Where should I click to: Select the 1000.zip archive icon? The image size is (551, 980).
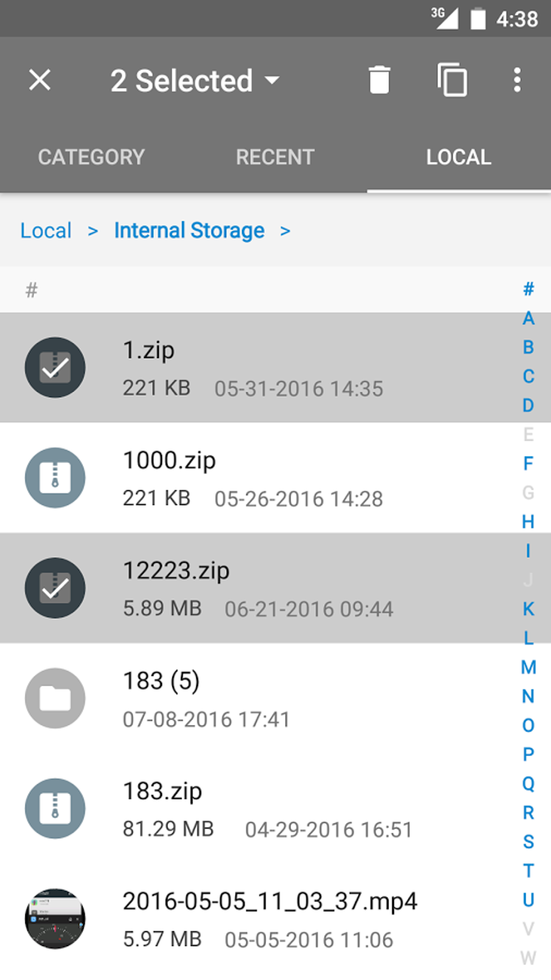[55, 478]
